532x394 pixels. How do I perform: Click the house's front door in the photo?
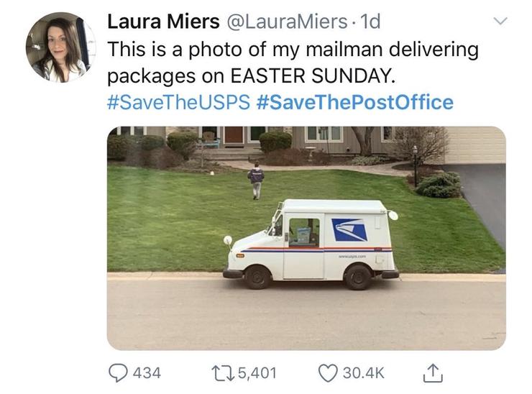(x=234, y=134)
